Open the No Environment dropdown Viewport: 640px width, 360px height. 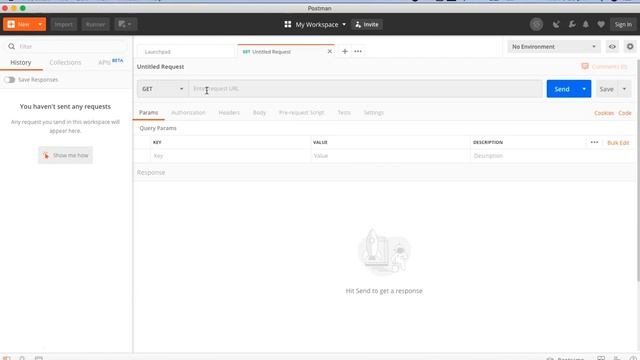pyautogui.click(x=553, y=47)
